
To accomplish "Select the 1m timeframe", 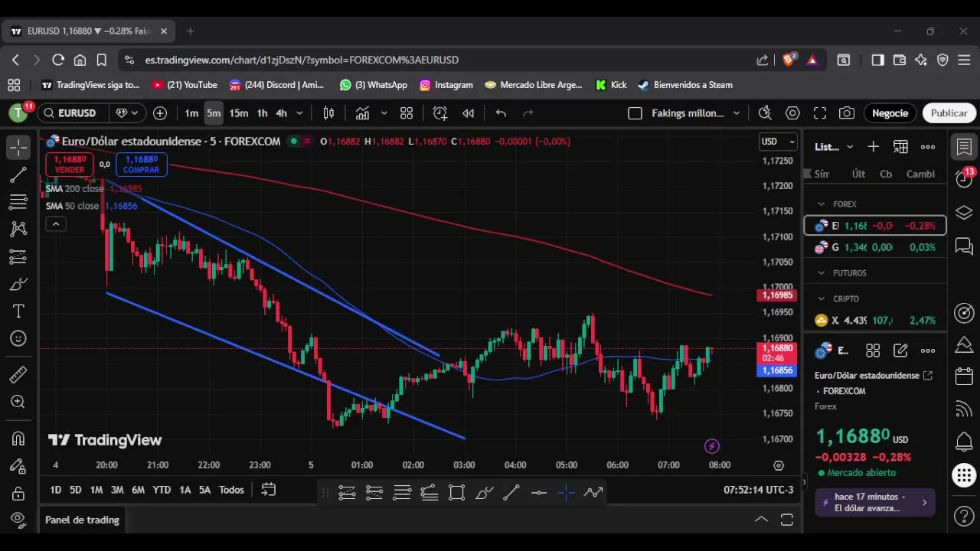I will [x=191, y=113].
